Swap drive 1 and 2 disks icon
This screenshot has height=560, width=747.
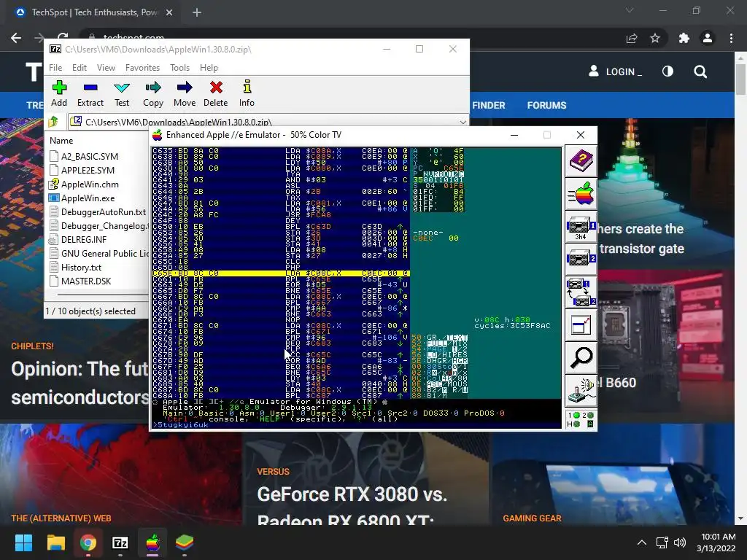point(581,292)
